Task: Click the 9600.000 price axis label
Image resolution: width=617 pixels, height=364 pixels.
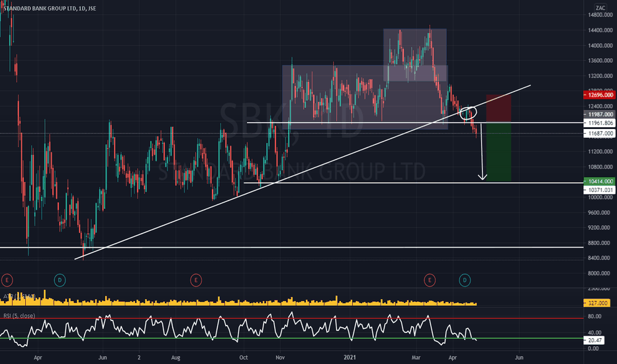Action: pyautogui.click(x=600, y=212)
